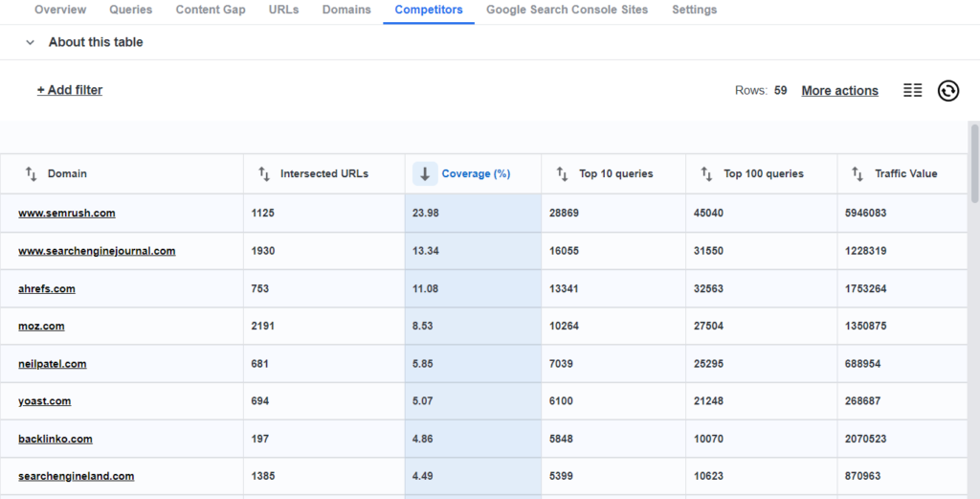Select intersected URLs cell 1125

(324, 214)
